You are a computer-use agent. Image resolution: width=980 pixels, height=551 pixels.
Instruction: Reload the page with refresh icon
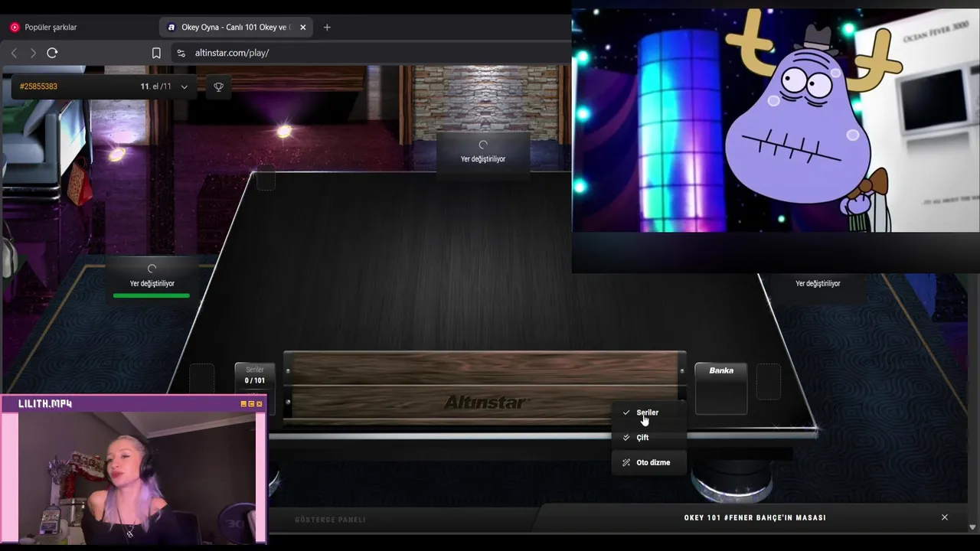pos(52,53)
